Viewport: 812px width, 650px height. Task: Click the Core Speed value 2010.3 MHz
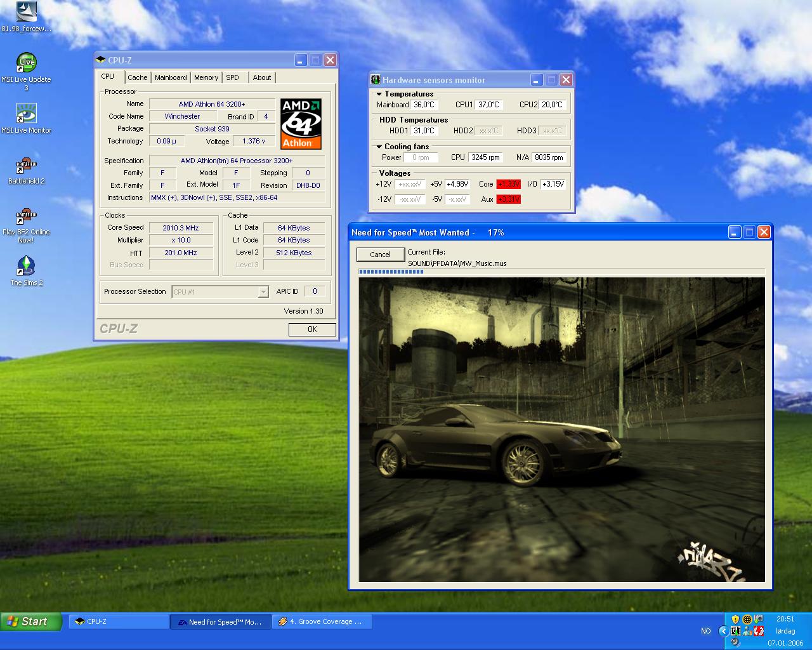point(181,228)
